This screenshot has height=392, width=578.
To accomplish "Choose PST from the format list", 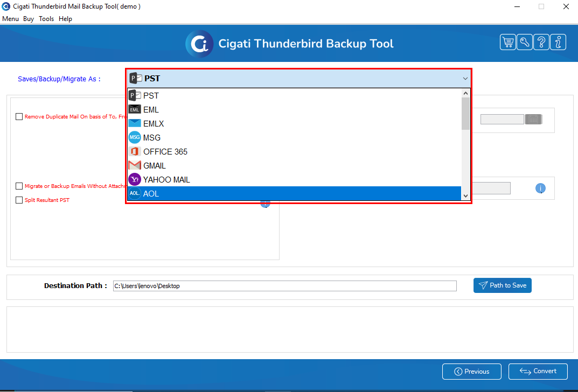I will point(294,95).
